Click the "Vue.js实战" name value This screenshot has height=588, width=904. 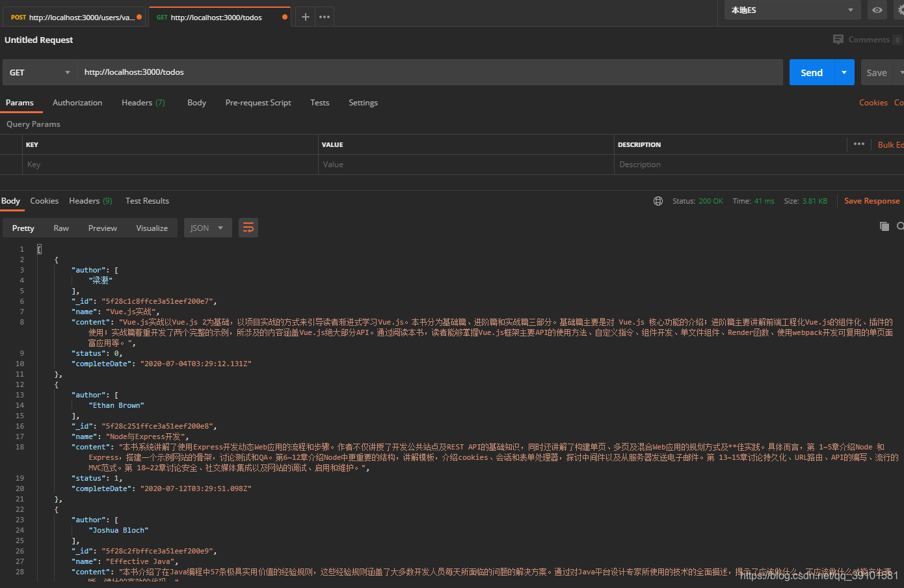pos(131,312)
